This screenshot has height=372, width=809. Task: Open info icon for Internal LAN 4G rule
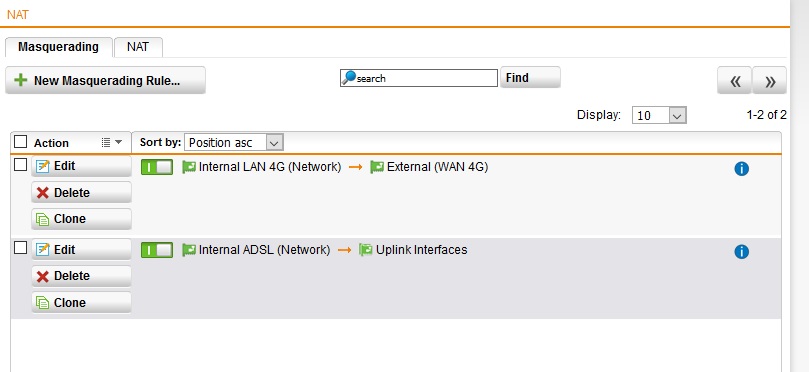(741, 169)
